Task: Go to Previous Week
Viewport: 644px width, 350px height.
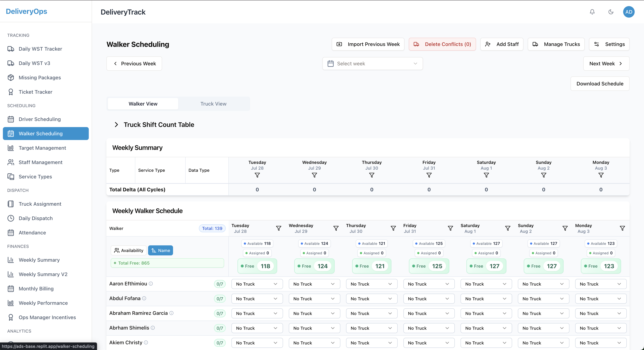Action: (x=134, y=64)
